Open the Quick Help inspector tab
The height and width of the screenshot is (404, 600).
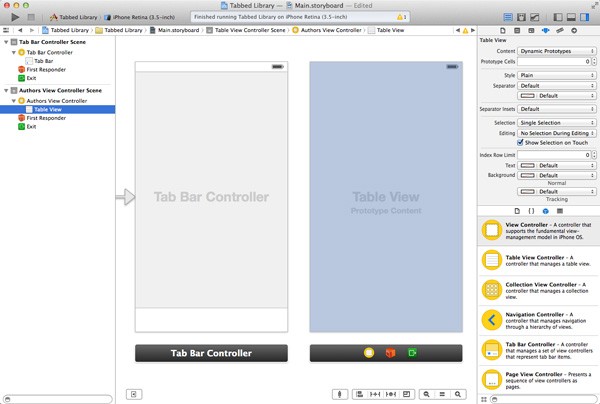click(517, 31)
